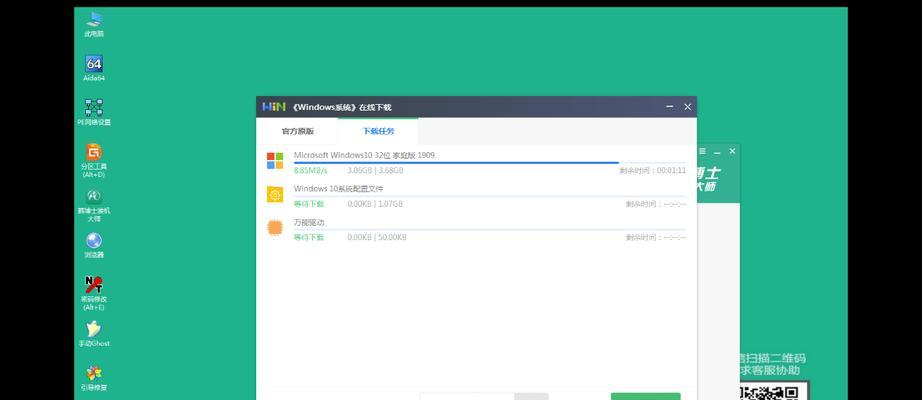Click the yellow system config file icon
Screen dimensions: 922x400
pos(275,194)
